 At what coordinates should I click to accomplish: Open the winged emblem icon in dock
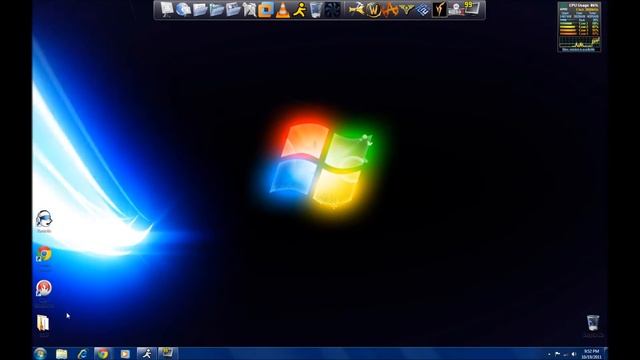pyautogui.click(x=407, y=9)
